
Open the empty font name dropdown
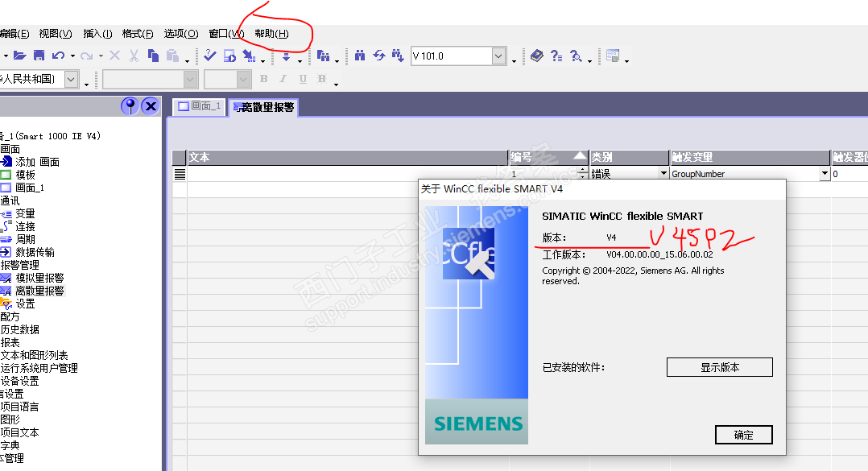point(190,79)
